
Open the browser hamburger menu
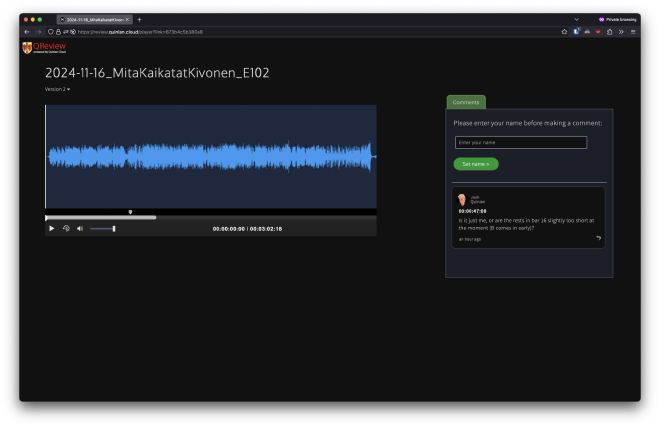[633, 32]
